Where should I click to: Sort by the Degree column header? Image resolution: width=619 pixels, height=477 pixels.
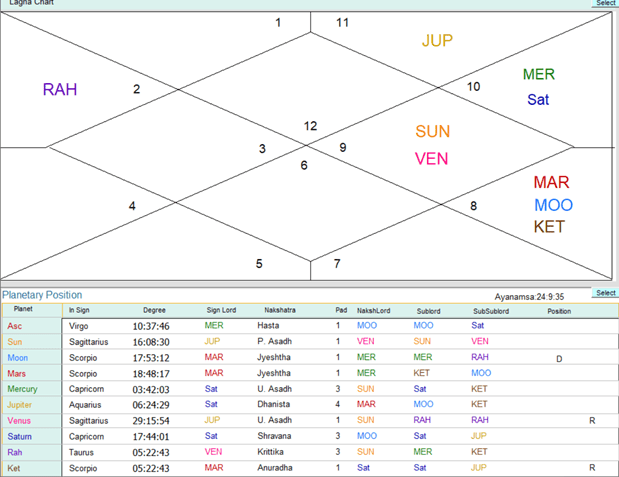(154, 310)
